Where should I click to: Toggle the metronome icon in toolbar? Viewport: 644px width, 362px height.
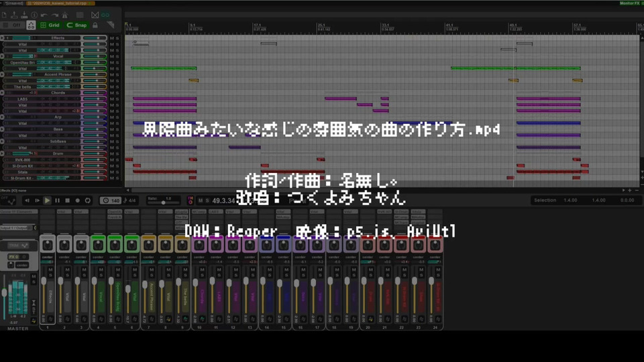pyautogui.click(x=65, y=15)
